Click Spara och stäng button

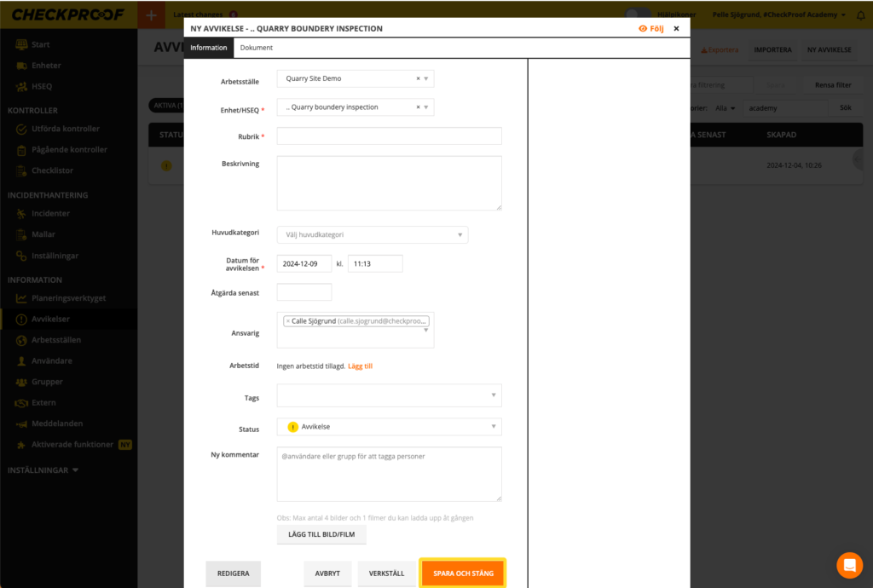(x=463, y=574)
